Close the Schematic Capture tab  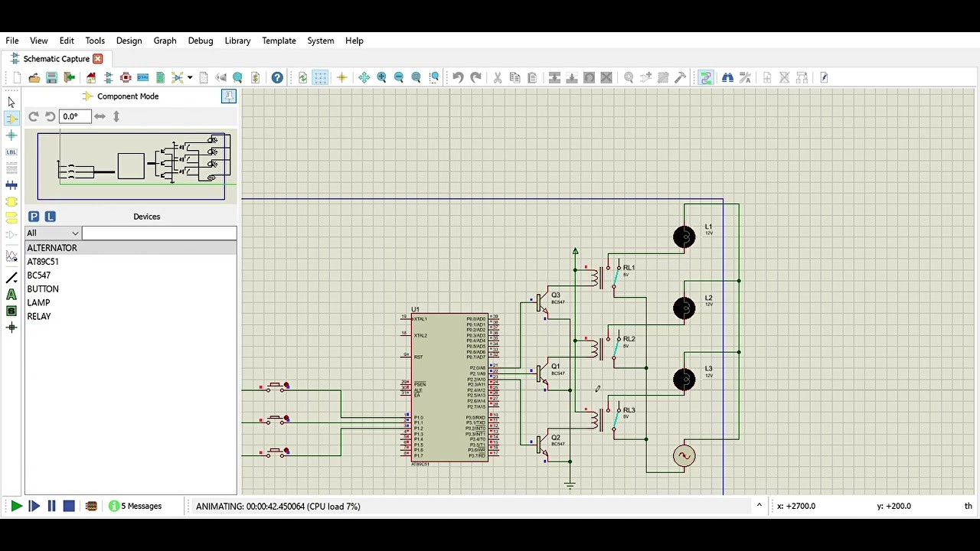coord(98,59)
